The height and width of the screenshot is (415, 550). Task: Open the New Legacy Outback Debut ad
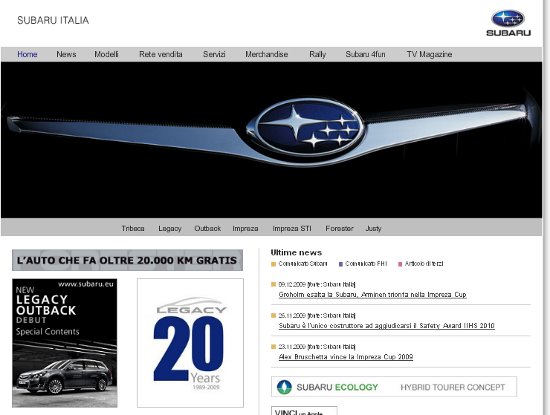(65, 343)
